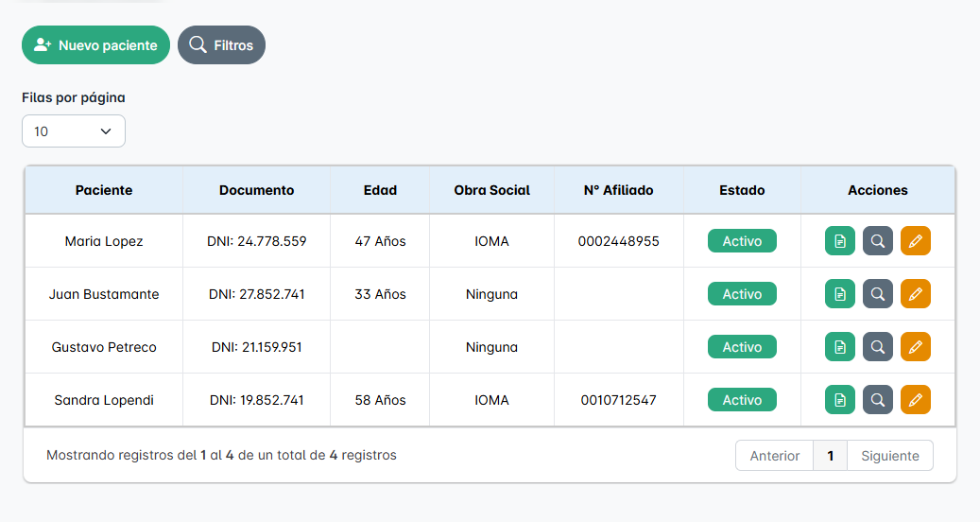
Task: Click magnifier icon for Sandra Lopendi
Action: click(877, 400)
